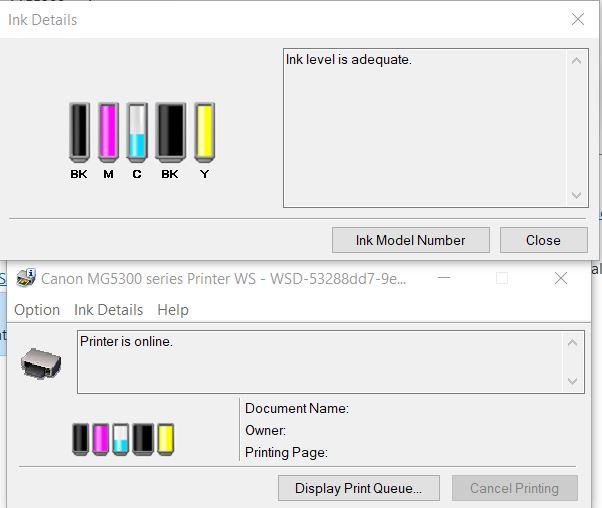The image size is (602, 508).
Task: Open Display Print Queue
Action: coord(359,488)
